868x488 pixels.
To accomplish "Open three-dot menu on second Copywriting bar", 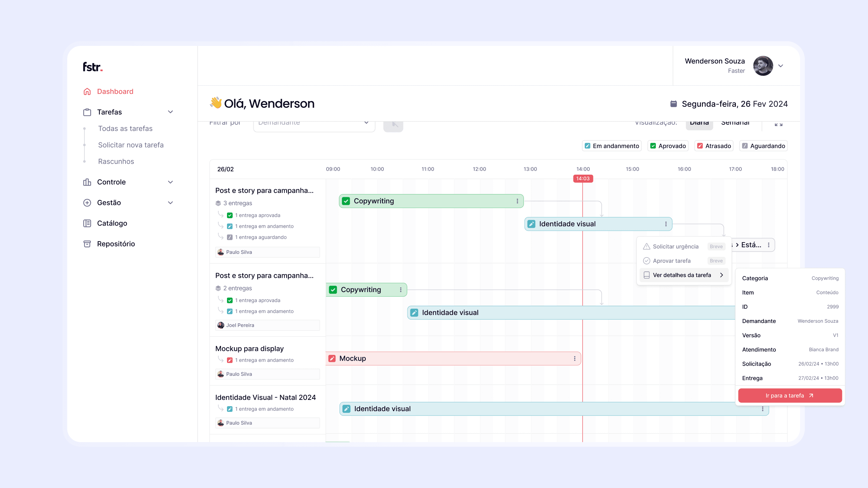I will click(401, 290).
